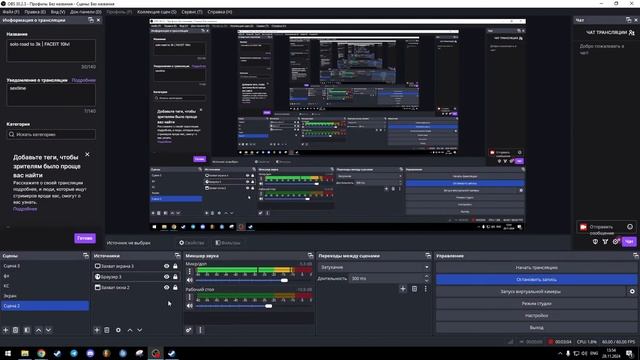Screen dimensions: 640x360
Task: Open Windows Start menu
Action: point(8,353)
